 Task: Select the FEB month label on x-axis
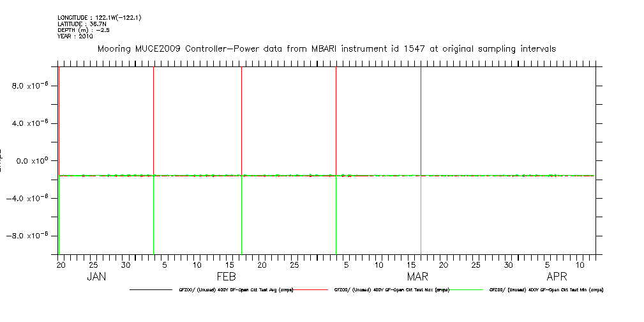pyautogui.click(x=227, y=277)
